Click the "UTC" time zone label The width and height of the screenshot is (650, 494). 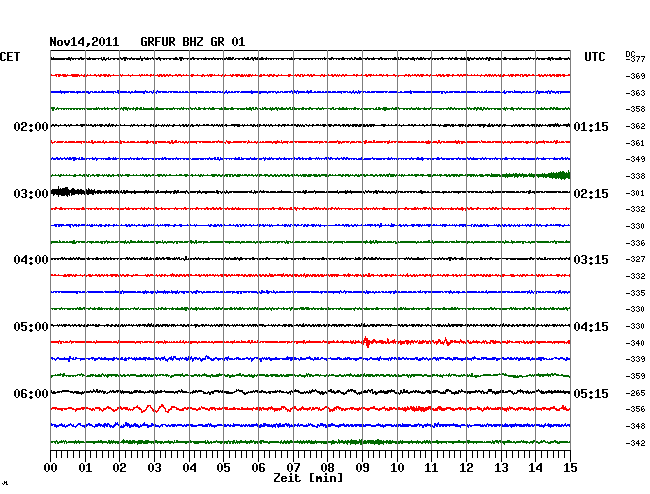point(594,57)
